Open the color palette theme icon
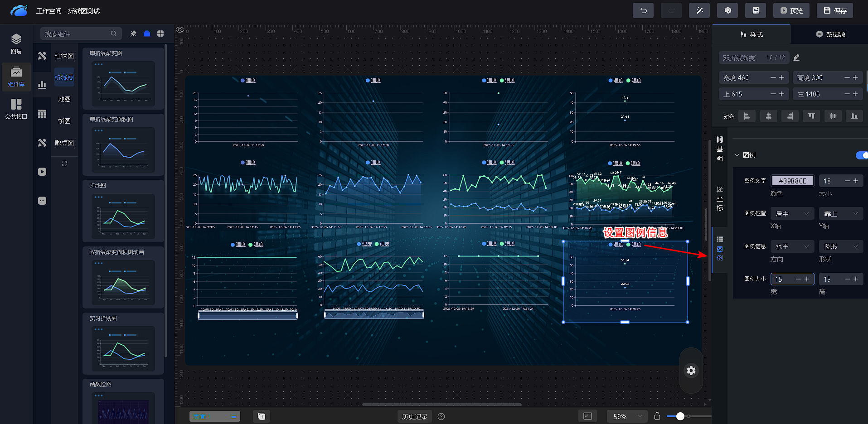The height and width of the screenshot is (424, 868). coord(727,10)
